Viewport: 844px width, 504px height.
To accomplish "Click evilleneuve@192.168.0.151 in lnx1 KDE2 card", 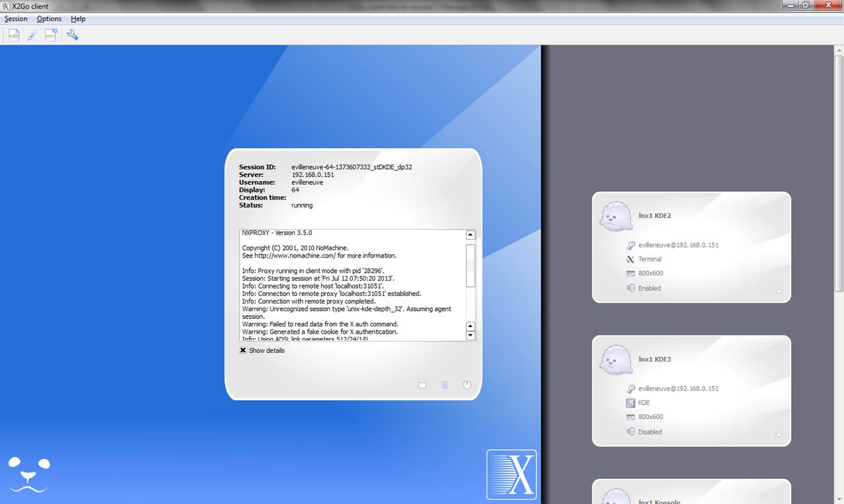I will point(678,245).
